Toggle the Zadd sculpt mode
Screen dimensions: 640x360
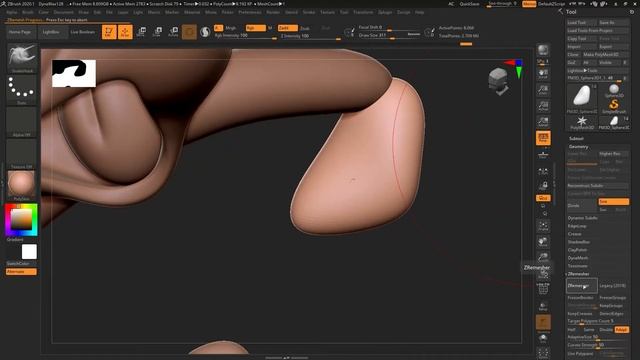pyautogui.click(x=288, y=28)
